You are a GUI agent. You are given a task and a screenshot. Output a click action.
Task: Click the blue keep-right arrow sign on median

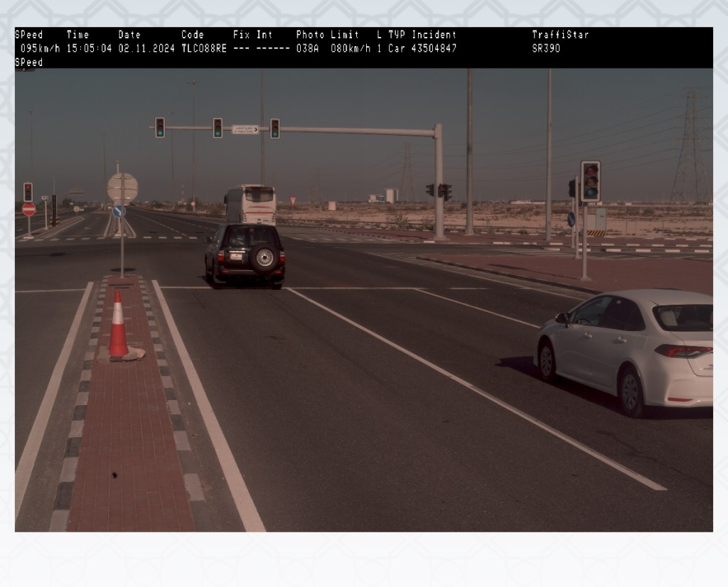pyautogui.click(x=119, y=211)
